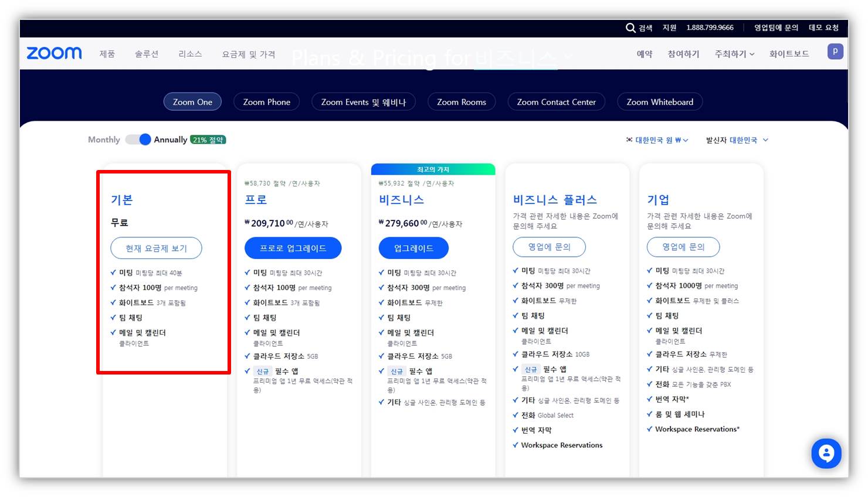
Task: Click 화이트보드 link in navigation
Action: click(x=789, y=54)
